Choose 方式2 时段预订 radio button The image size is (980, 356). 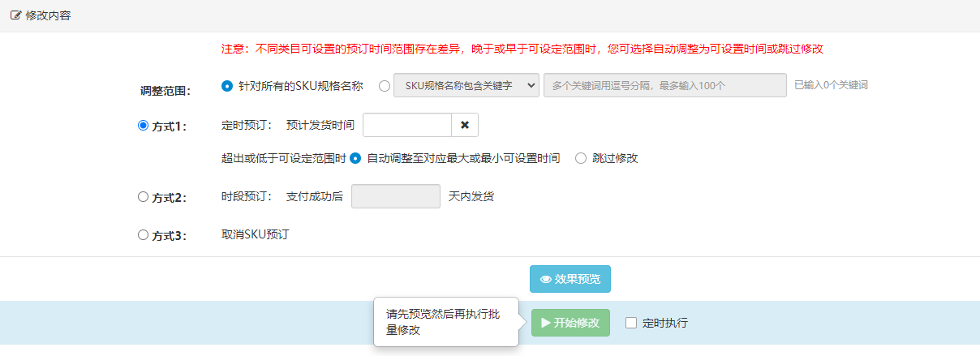click(144, 196)
